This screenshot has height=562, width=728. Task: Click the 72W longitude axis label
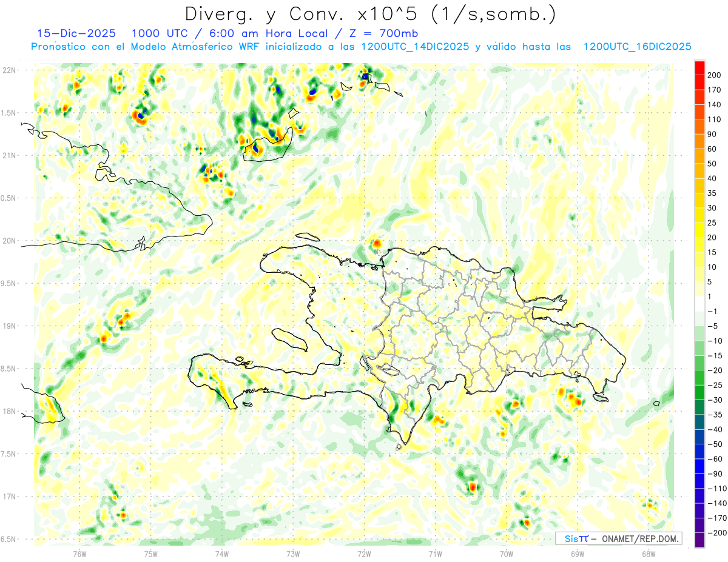click(364, 554)
